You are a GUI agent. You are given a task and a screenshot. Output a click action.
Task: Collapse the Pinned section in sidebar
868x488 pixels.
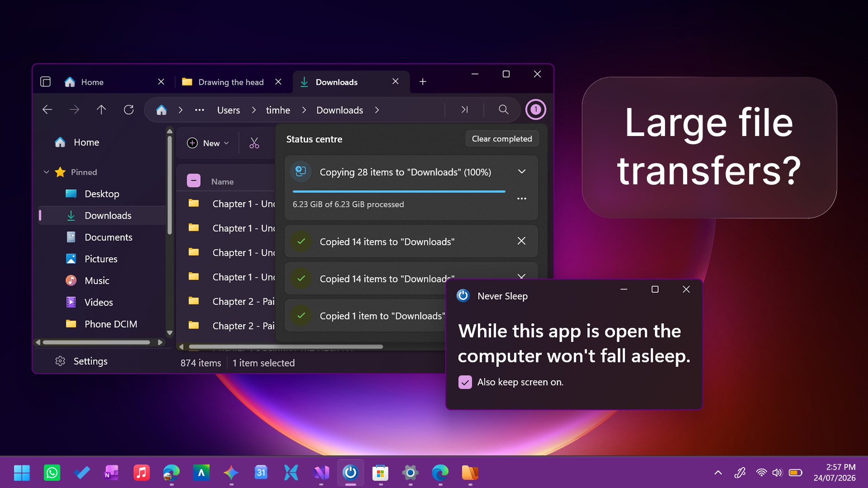[x=46, y=172]
